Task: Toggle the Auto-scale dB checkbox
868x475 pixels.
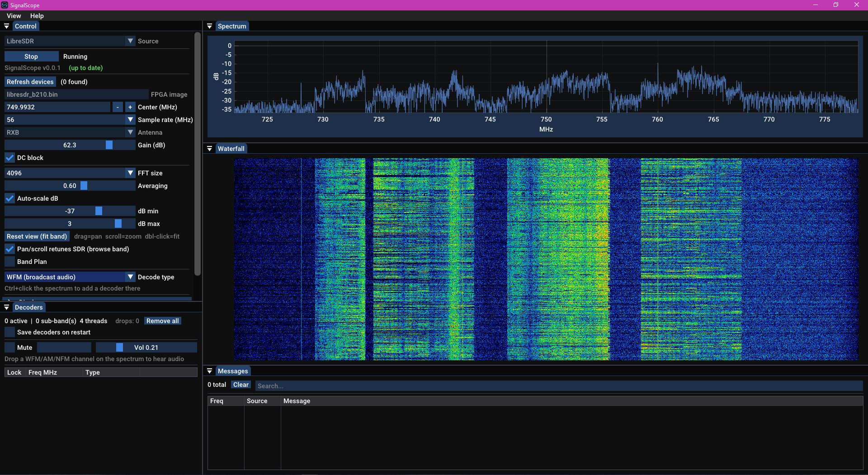Action: pos(9,198)
